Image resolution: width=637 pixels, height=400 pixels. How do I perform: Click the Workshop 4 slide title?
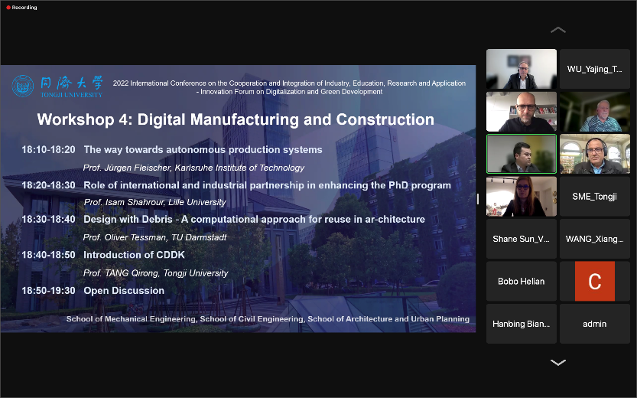click(x=235, y=120)
